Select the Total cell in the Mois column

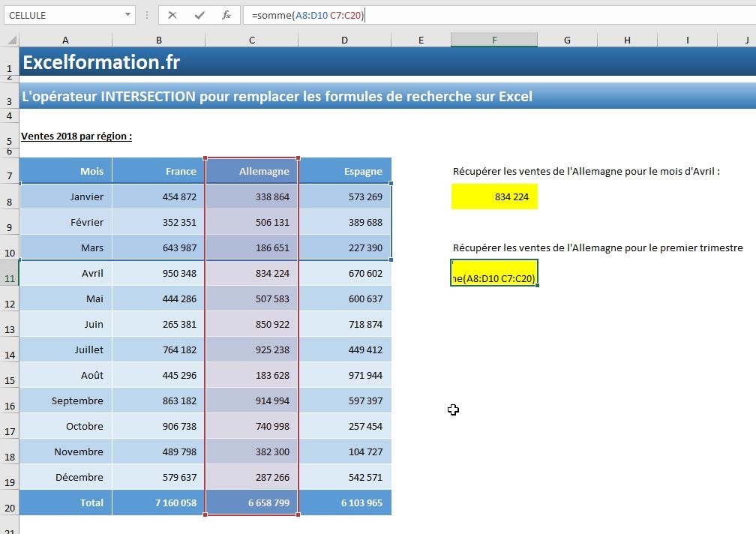pos(65,502)
